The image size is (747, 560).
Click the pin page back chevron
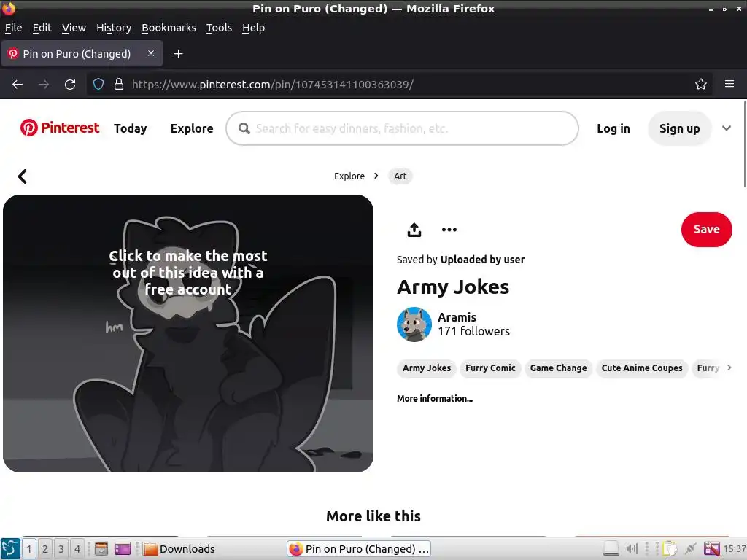(22, 176)
